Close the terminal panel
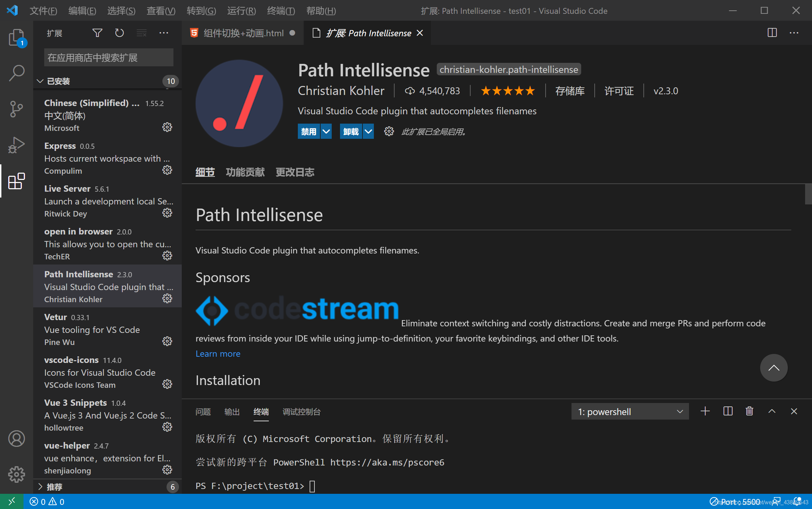 pyautogui.click(x=794, y=411)
